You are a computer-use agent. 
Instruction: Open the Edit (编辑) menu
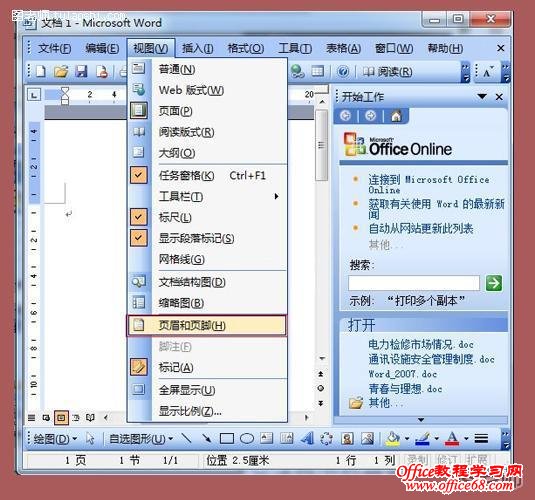102,48
